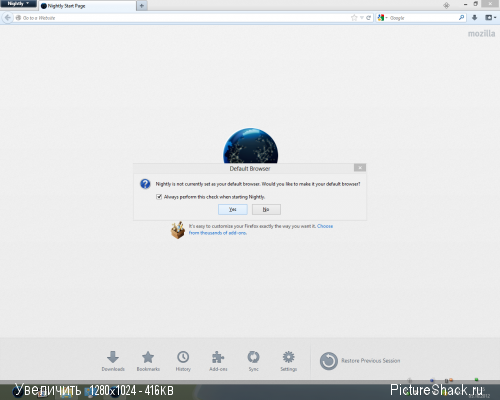The height and width of the screenshot is (400, 500).
Task: Open Bookmarks from the start page launcher
Action: tap(148, 361)
